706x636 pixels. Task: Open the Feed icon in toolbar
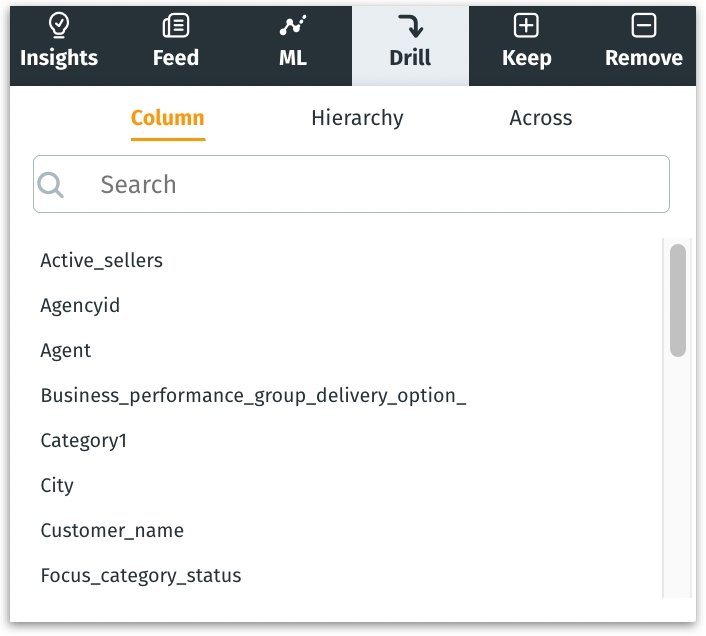[x=176, y=27]
